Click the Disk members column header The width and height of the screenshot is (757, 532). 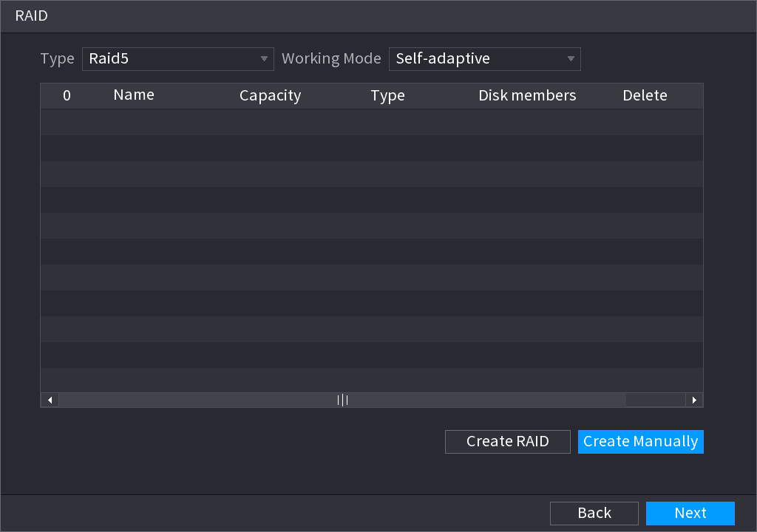coord(527,95)
